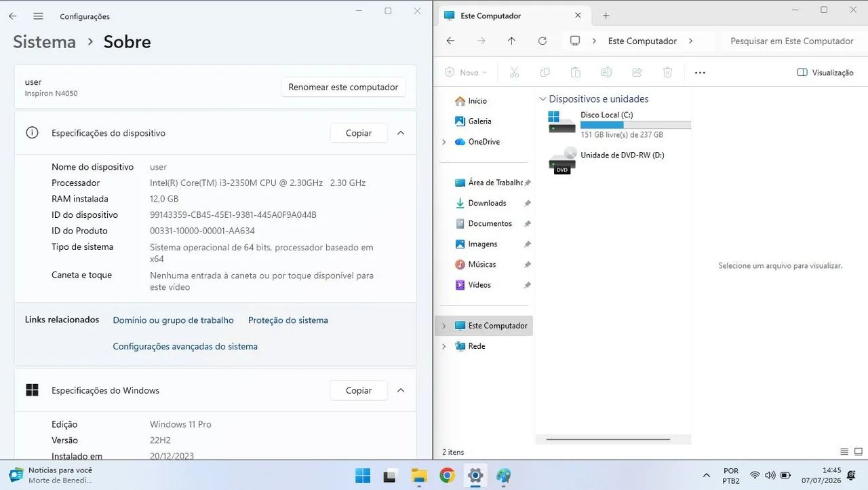Click the Paste icon in Explorer toolbar
The image size is (868, 490).
(575, 72)
